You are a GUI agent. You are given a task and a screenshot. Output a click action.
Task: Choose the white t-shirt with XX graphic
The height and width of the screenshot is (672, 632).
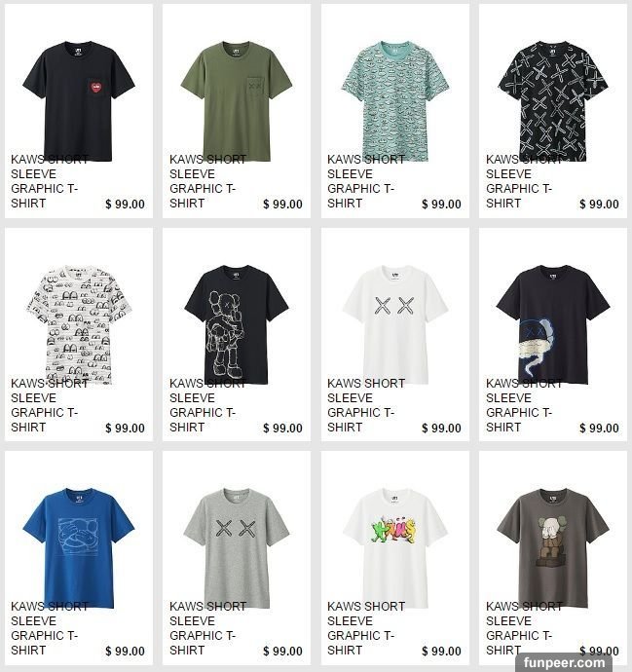[x=395, y=325]
